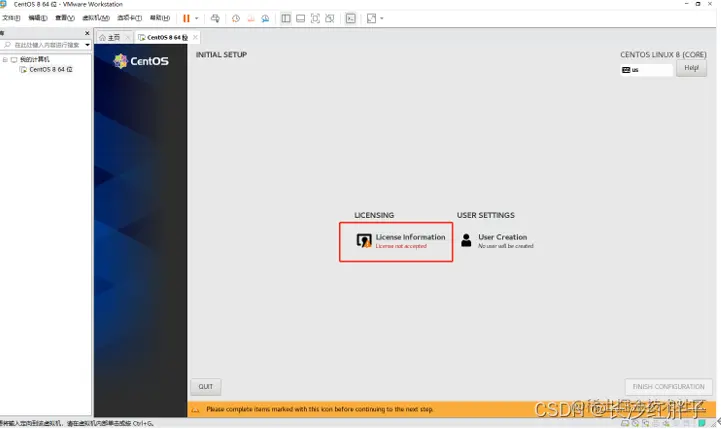Revert to snapshot toolbar icon
Image resolution: width=721 pixels, height=429 pixels.
[251, 18]
